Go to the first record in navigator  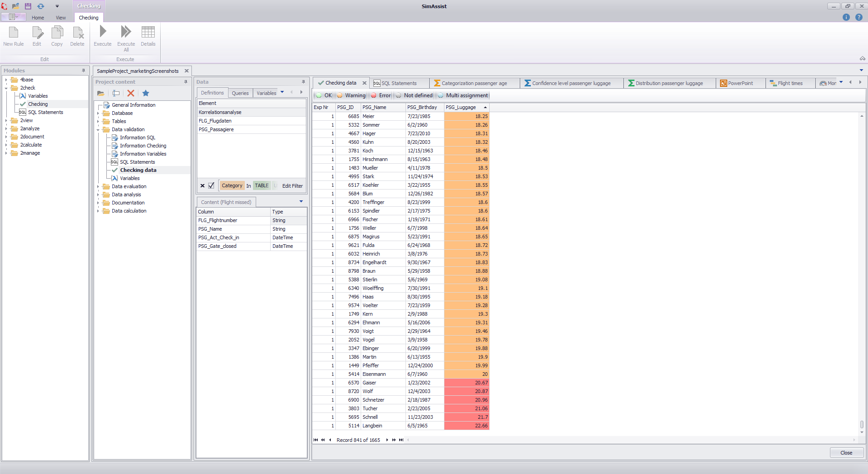(315, 440)
